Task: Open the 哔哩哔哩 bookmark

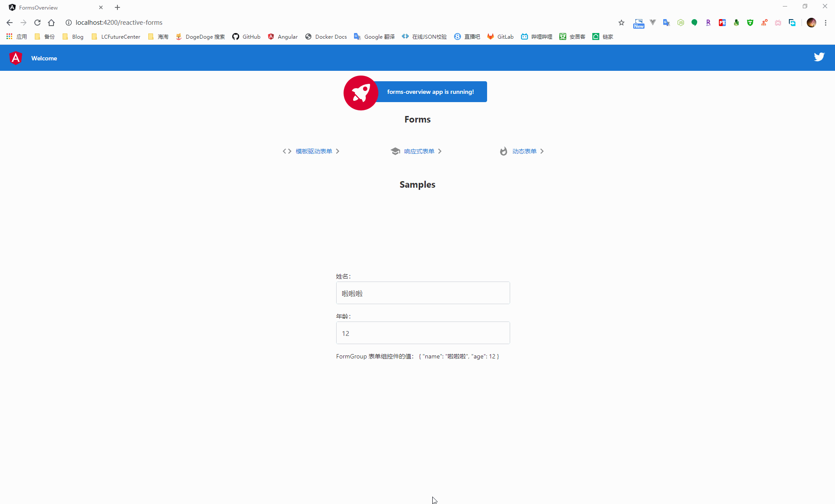Action: (536, 36)
